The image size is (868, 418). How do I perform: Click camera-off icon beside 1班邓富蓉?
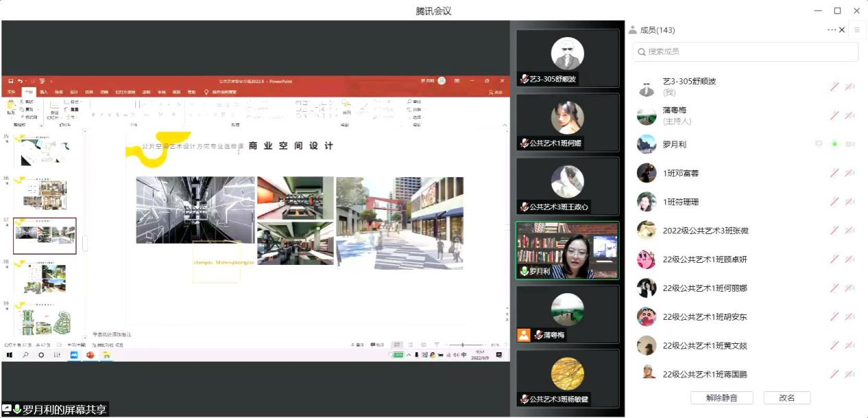[849, 173]
